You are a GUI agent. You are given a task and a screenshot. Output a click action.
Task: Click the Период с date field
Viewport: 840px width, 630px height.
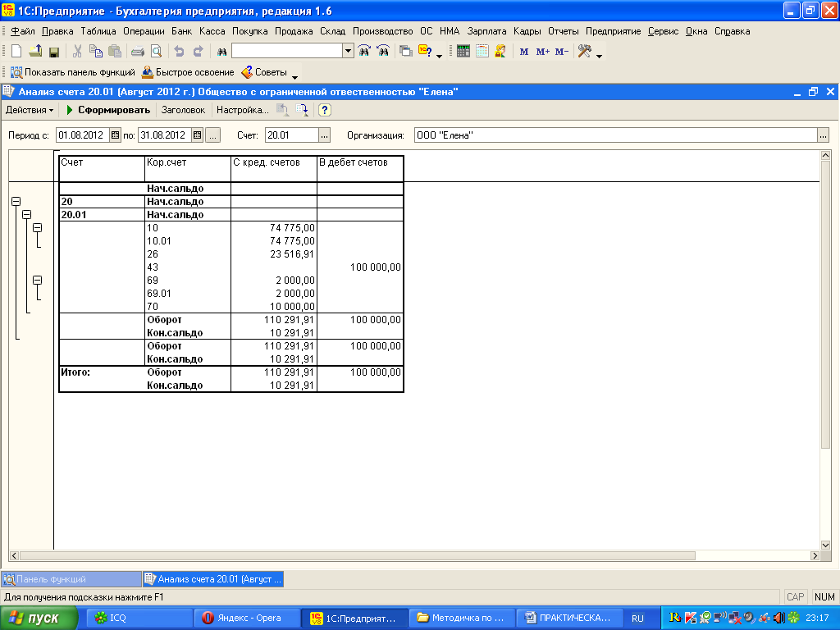click(x=83, y=135)
